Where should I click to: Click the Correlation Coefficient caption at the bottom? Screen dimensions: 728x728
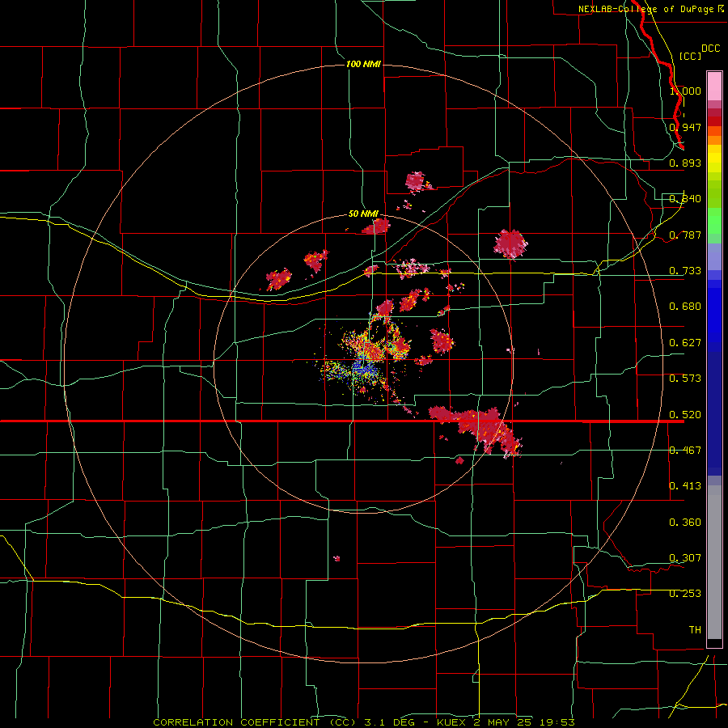363,722
